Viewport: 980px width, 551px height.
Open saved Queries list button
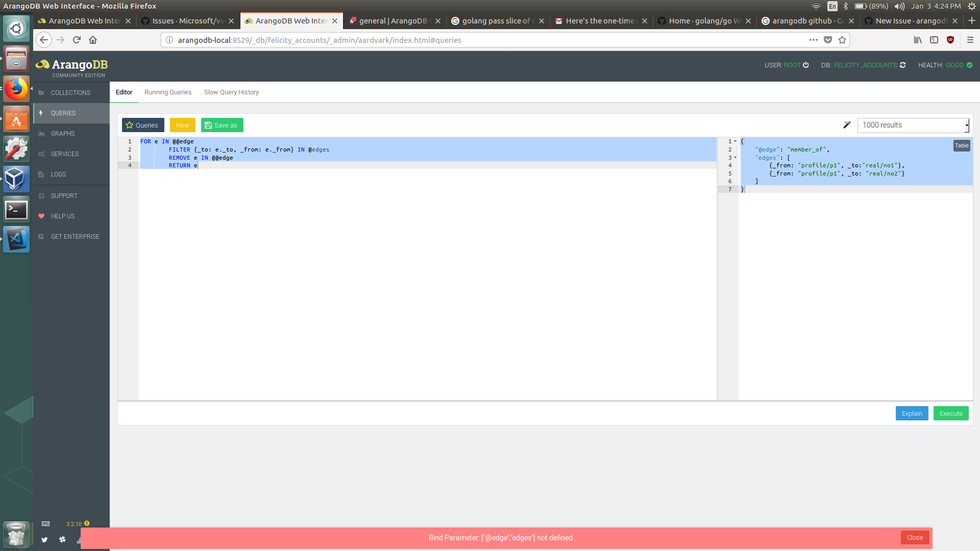coord(143,125)
